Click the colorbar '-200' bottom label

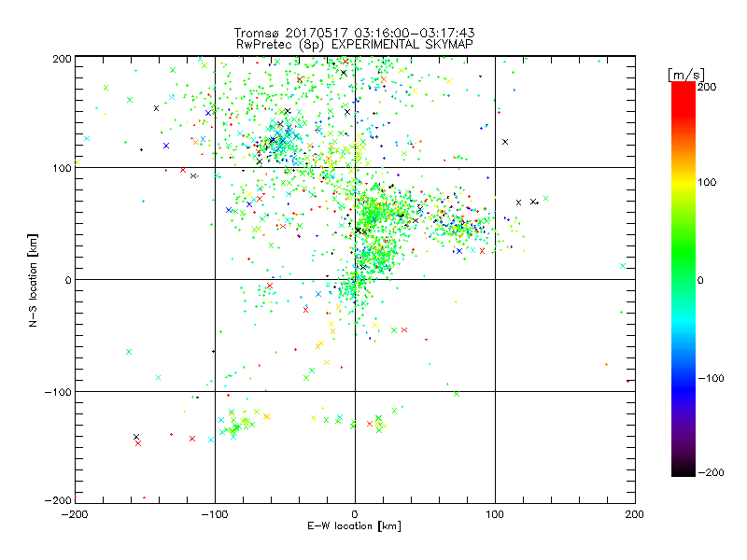711,473
